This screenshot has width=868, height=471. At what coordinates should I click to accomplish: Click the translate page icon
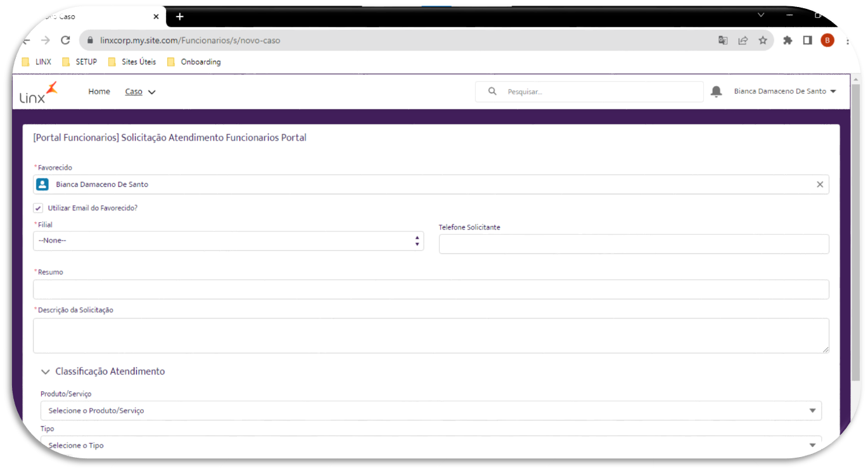click(x=723, y=41)
